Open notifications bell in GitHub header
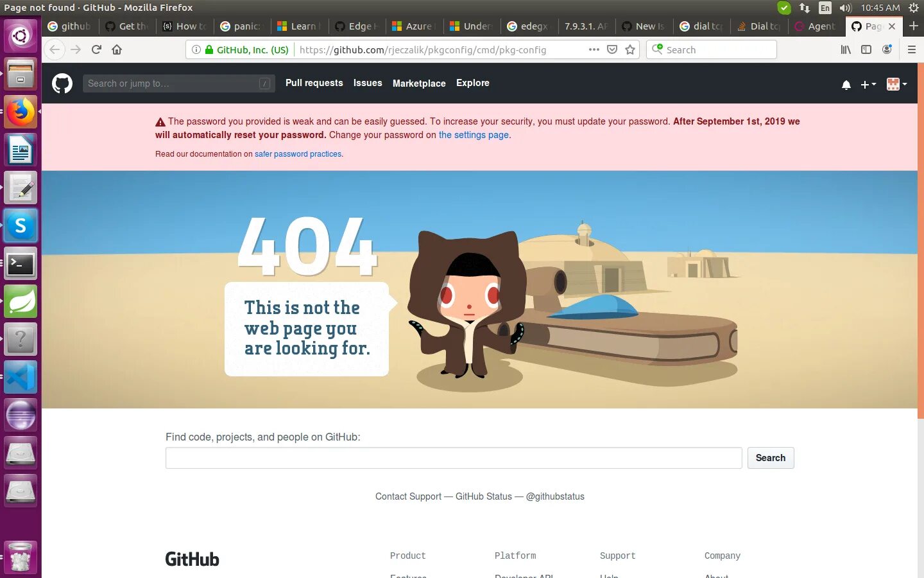Image resolution: width=924 pixels, height=578 pixels. pyautogui.click(x=846, y=85)
